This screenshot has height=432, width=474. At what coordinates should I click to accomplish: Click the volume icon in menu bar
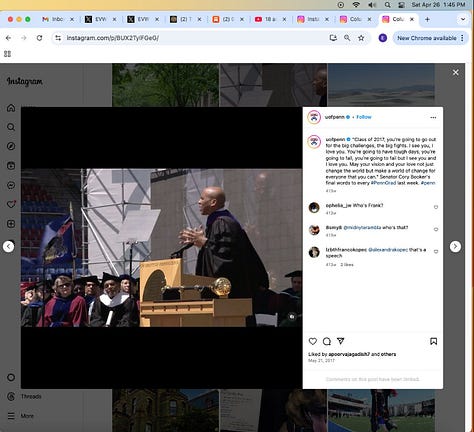pyautogui.click(x=372, y=5)
